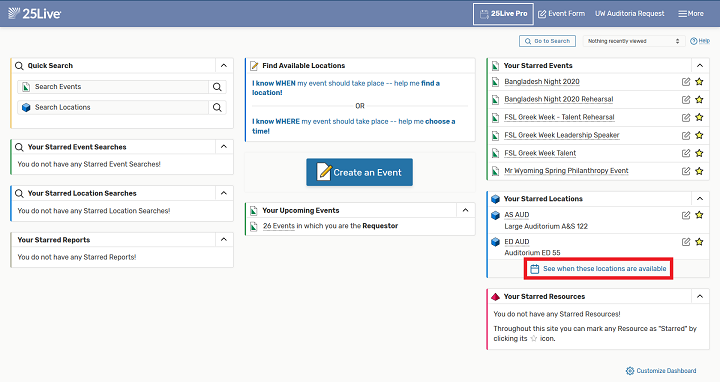The width and height of the screenshot is (720, 382).
Task: Unstar Bangladesh Night 2020 Rehearsal
Action: [699, 100]
